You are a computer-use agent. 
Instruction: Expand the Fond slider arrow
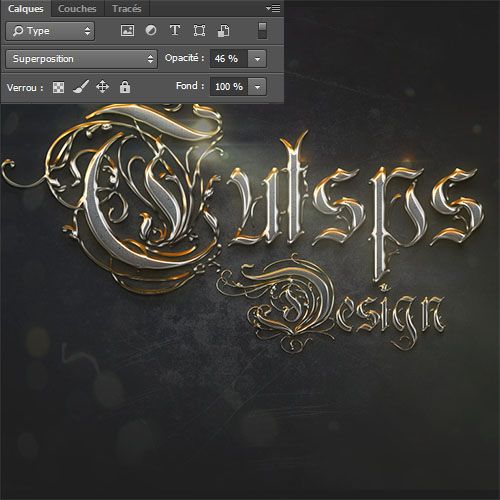point(257,87)
